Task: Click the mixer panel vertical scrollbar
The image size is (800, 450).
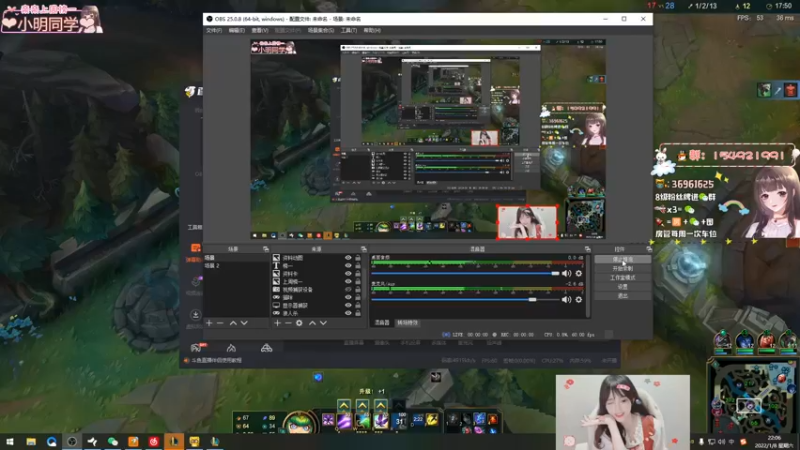Action: pyautogui.click(x=588, y=286)
